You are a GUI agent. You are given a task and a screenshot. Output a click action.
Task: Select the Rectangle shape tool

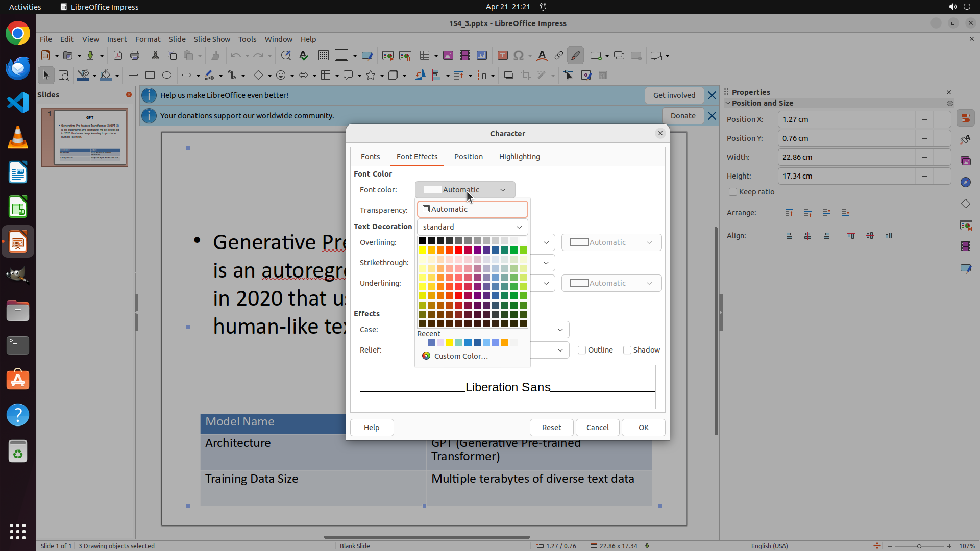(150, 76)
